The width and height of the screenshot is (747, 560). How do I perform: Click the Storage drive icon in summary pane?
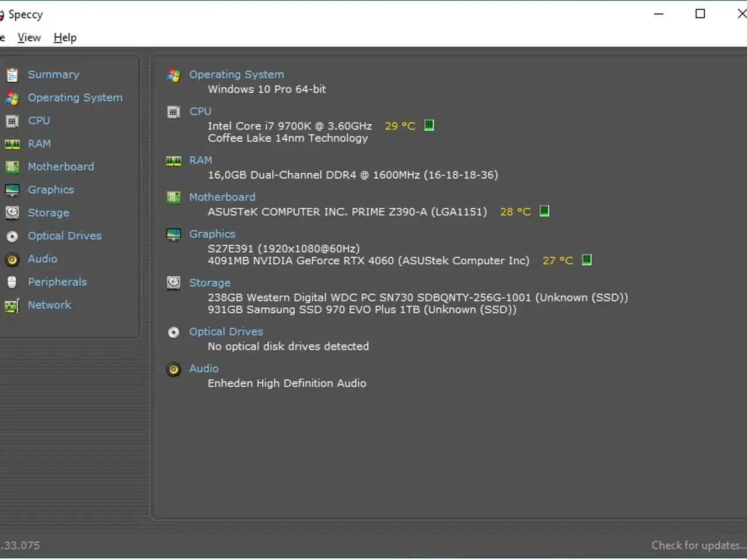tap(173, 283)
